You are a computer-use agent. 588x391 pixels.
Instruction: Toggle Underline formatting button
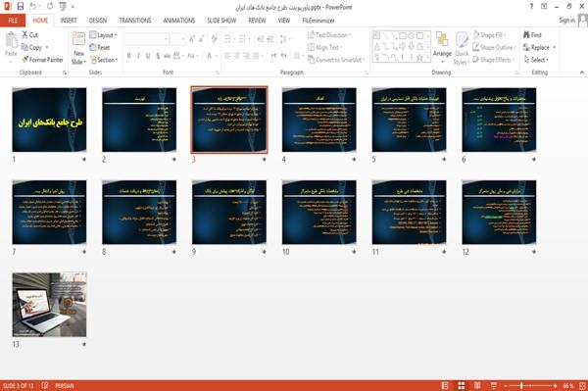(148, 56)
